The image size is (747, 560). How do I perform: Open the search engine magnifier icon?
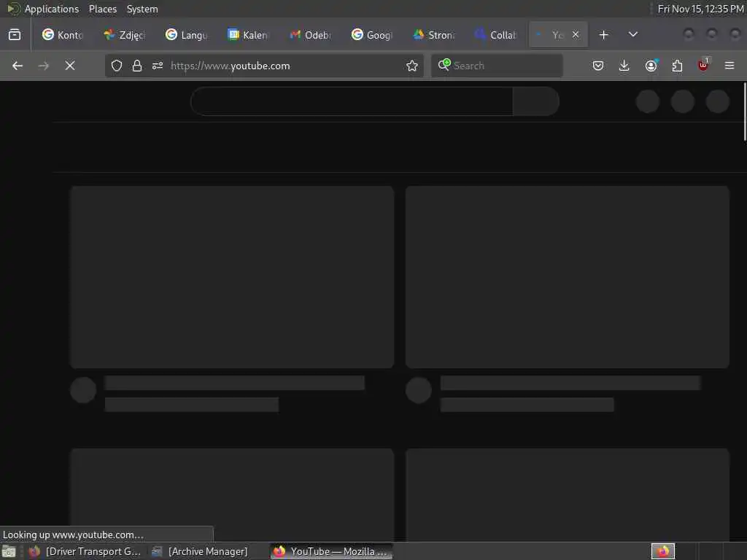click(x=444, y=65)
